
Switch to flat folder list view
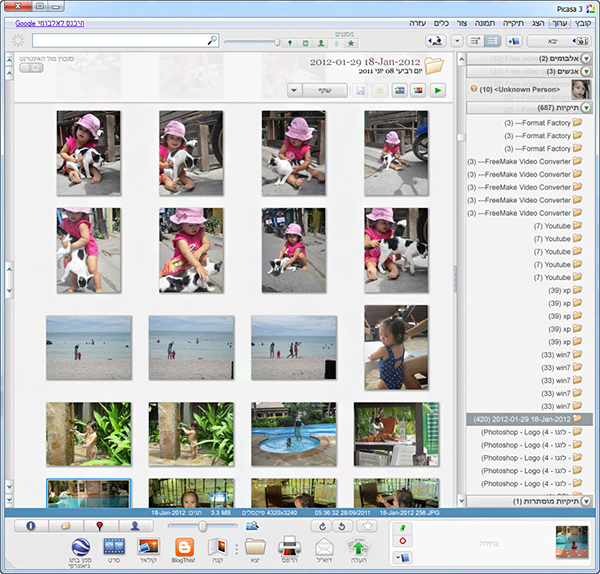(492, 41)
